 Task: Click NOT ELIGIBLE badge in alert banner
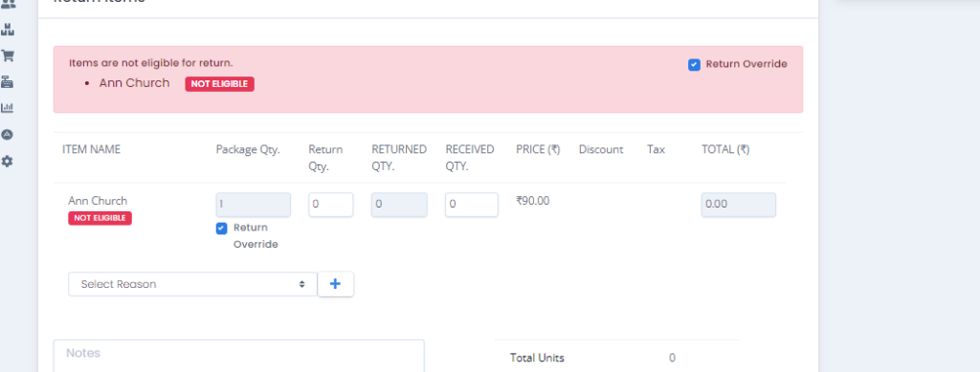(x=219, y=84)
